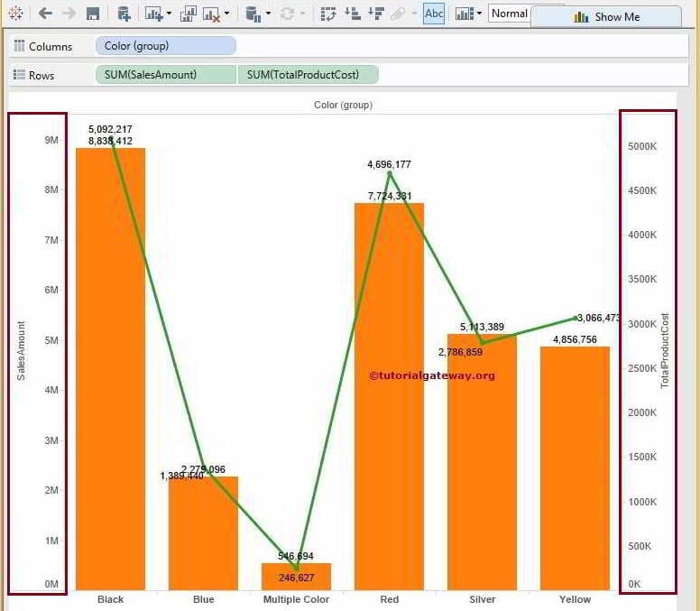Viewport: 700px width, 611px height.
Task: Select the Yellow bar
Action: [x=575, y=468]
